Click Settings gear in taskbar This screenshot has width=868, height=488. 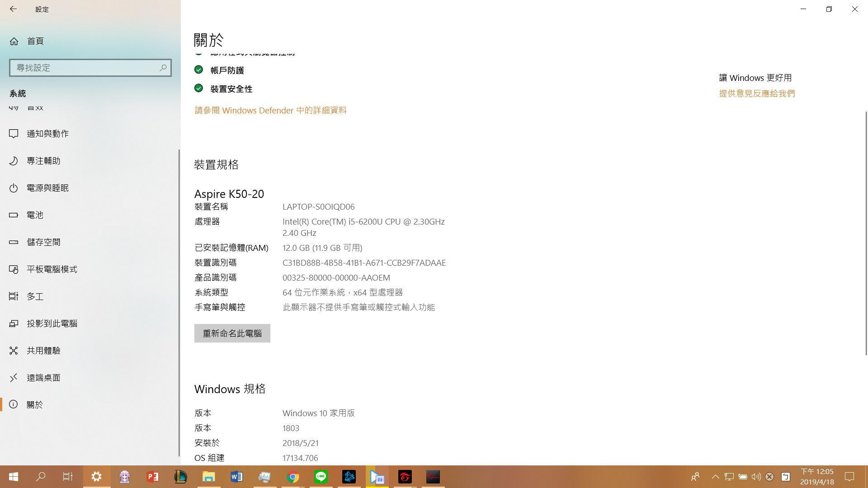click(x=96, y=477)
